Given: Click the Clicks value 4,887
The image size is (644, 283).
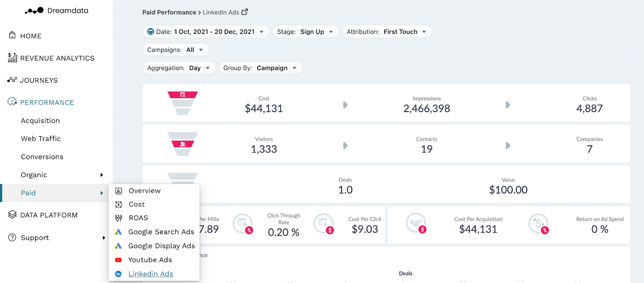Looking at the screenshot, I should click(x=590, y=108).
